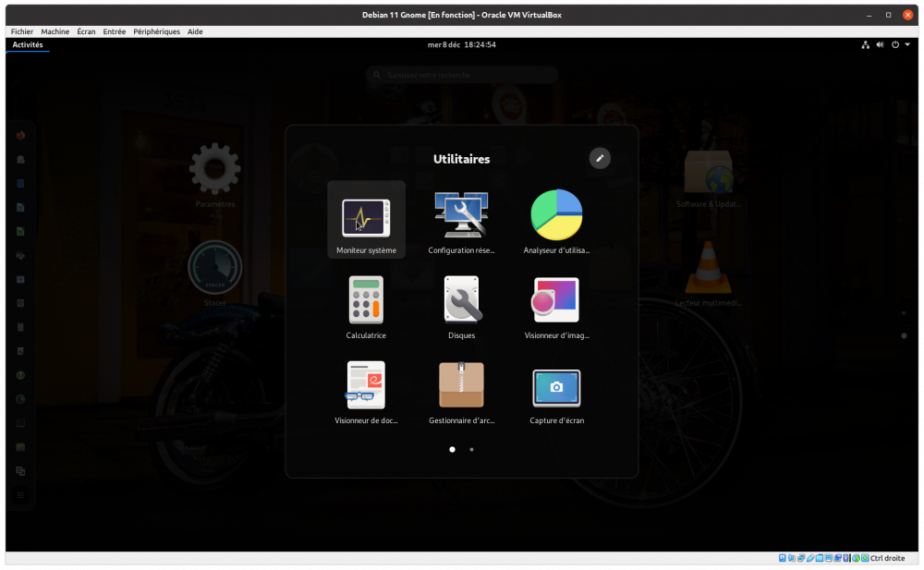Screen dimensions: 924x570
Task: Open the Disques utility
Action: (461, 301)
